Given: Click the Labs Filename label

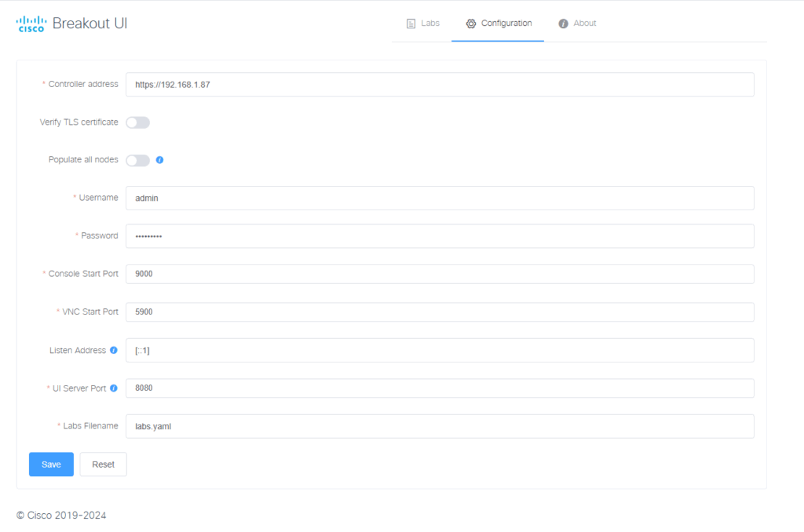Looking at the screenshot, I should click(x=90, y=425).
